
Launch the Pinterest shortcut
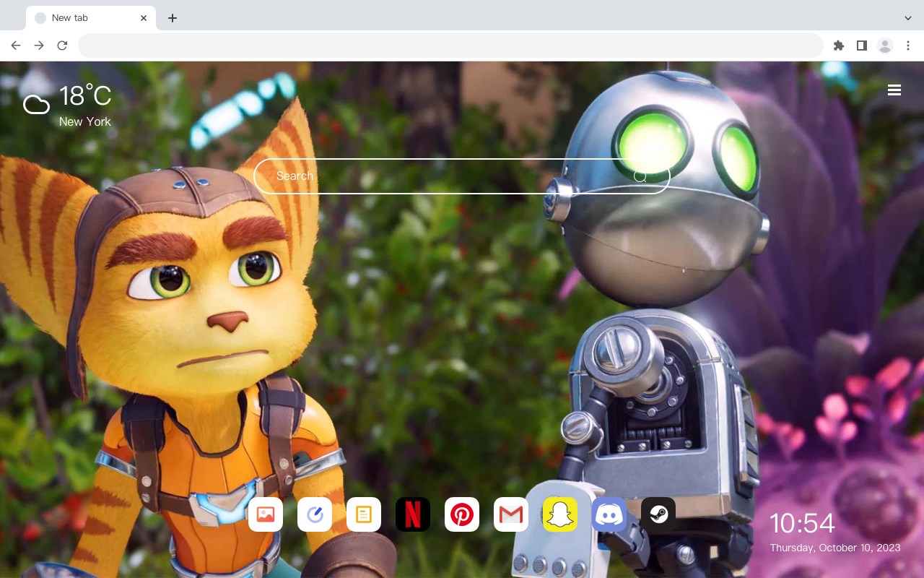click(x=462, y=514)
